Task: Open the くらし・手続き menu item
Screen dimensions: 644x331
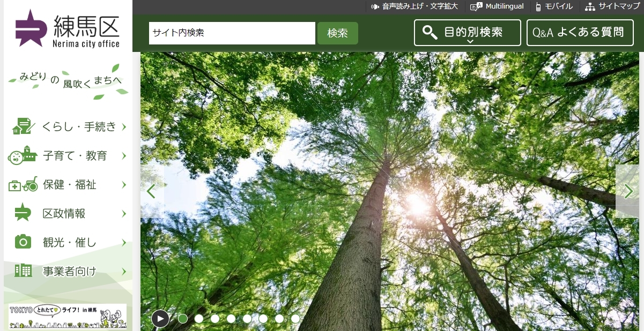Action: [68, 127]
